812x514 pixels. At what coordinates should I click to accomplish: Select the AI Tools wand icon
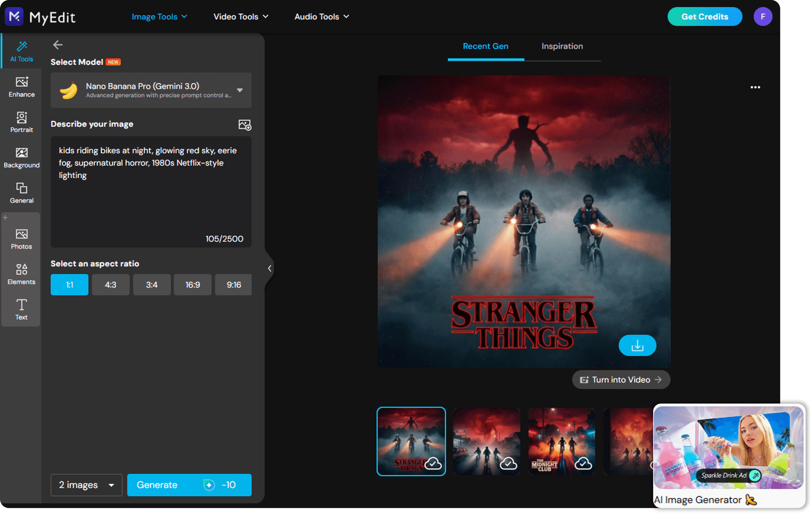click(21, 47)
